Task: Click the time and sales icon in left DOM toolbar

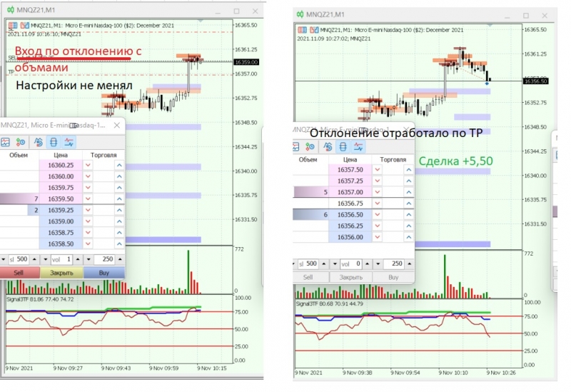Action: 21,142
